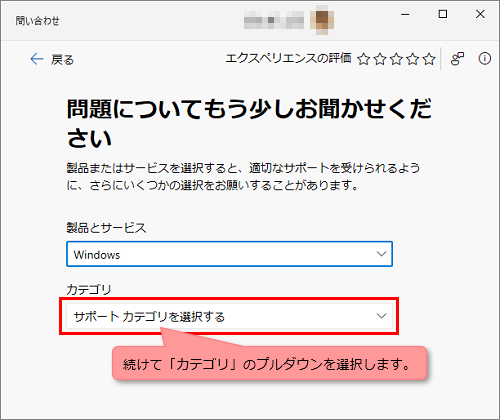
Task: Minimize the 問い合わせ window
Action: pyautogui.click(x=405, y=14)
